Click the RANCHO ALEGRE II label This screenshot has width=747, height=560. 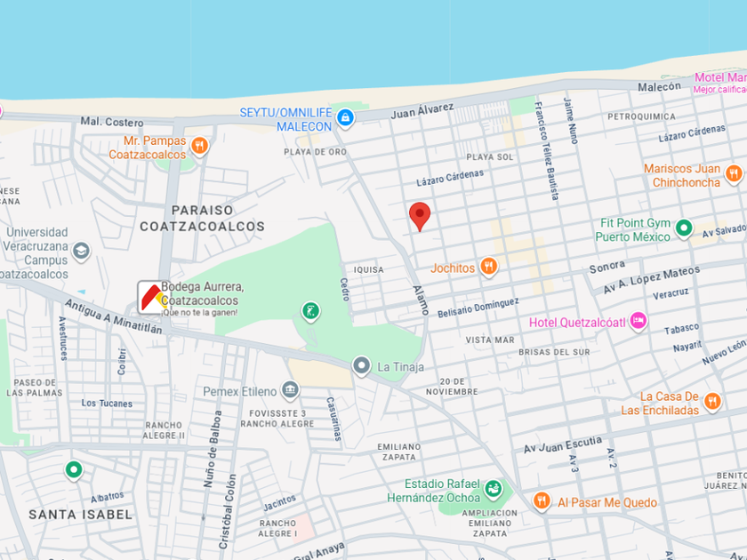pyautogui.click(x=164, y=430)
